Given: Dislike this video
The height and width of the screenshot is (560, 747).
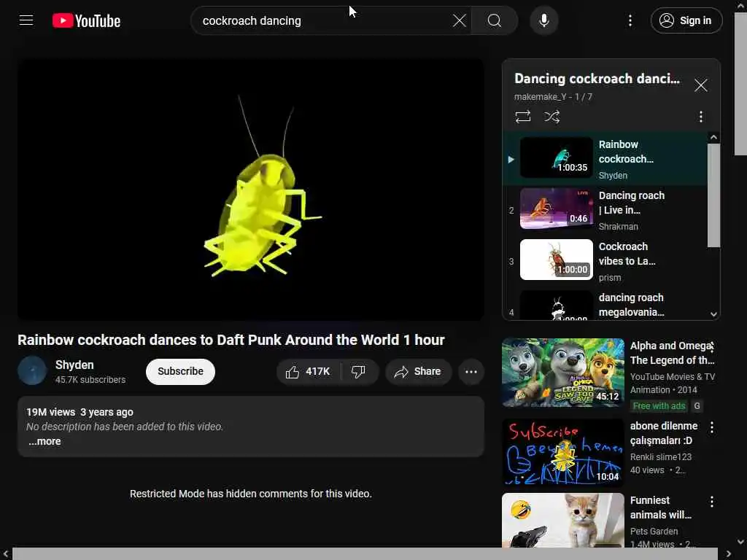Looking at the screenshot, I should pyautogui.click(x=358, y=371).
